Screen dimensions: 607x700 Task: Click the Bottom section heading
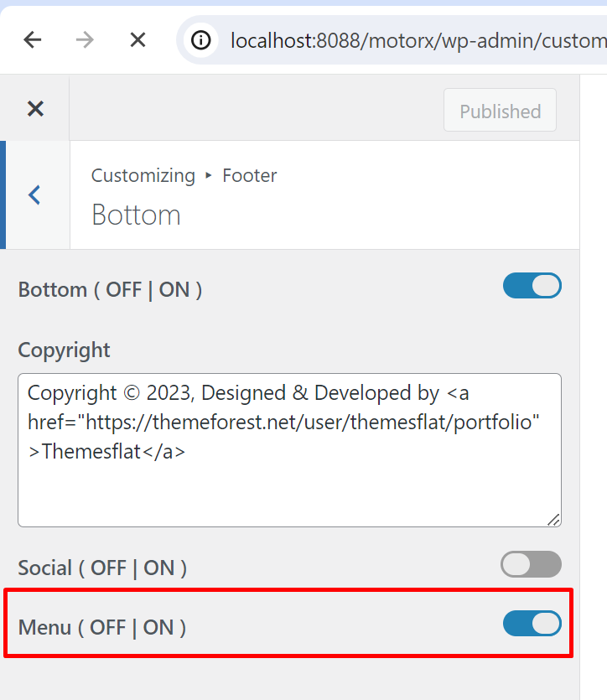[136, 215]
